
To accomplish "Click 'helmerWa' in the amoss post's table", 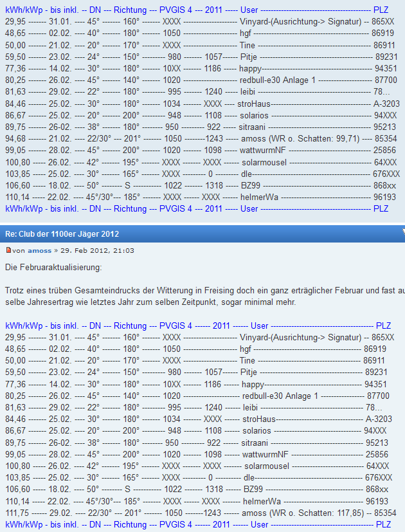I will coord(262,501).
